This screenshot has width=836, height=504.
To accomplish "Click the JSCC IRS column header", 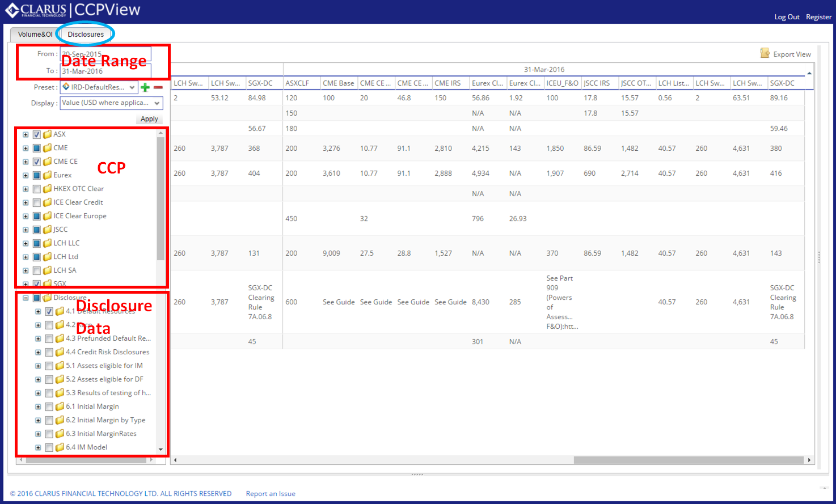I will (x=600, y=83).
